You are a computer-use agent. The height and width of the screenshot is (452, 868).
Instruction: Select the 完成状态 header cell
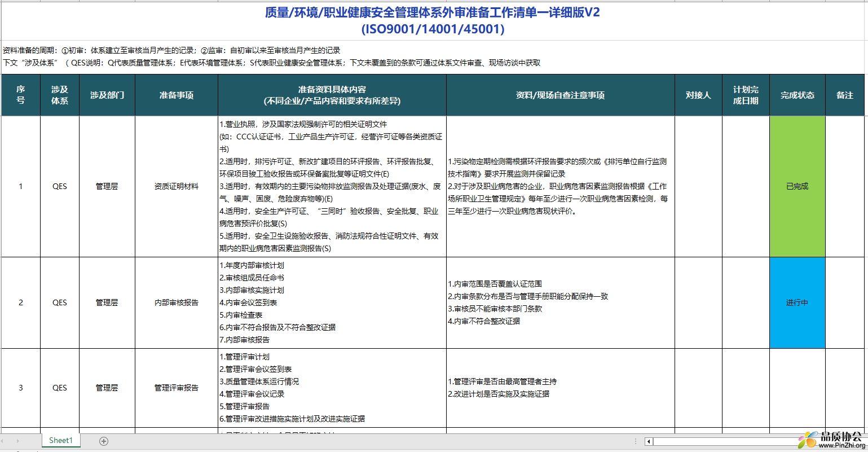point(797,95)
